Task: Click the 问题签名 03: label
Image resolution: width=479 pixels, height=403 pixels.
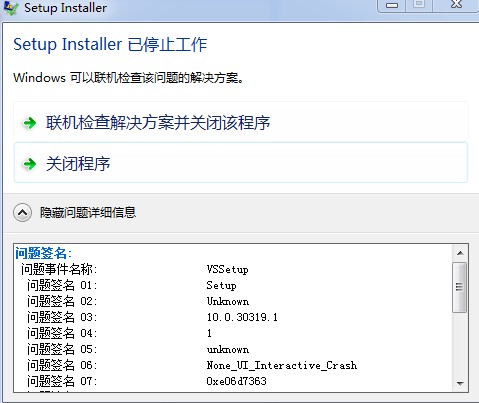Action: coord(62,317)
